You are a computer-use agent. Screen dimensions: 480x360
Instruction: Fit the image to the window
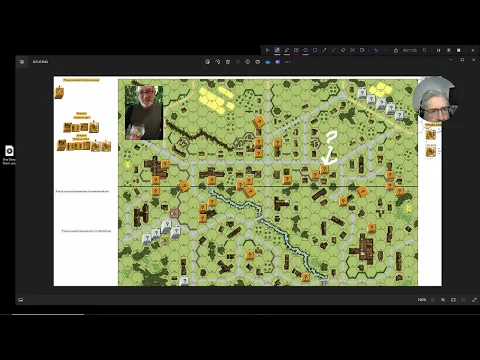point(453,300)
